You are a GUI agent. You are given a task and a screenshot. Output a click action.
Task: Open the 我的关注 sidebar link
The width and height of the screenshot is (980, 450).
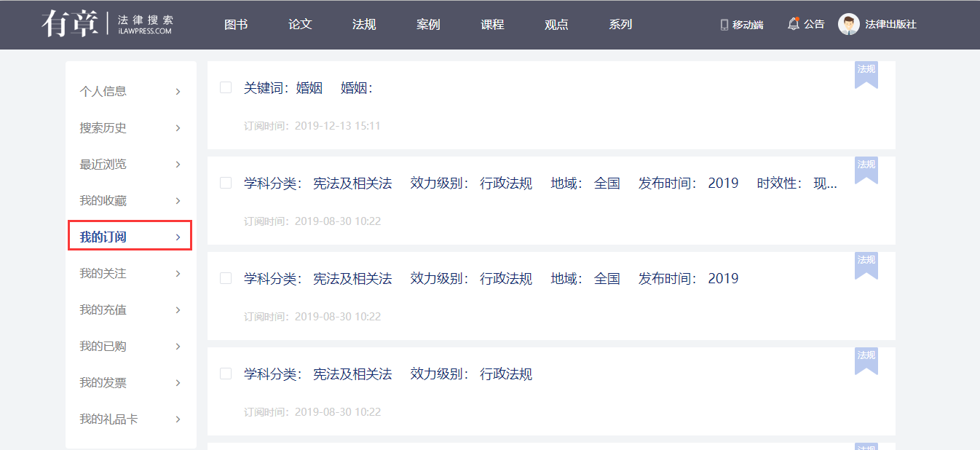(x=103, y=274)
